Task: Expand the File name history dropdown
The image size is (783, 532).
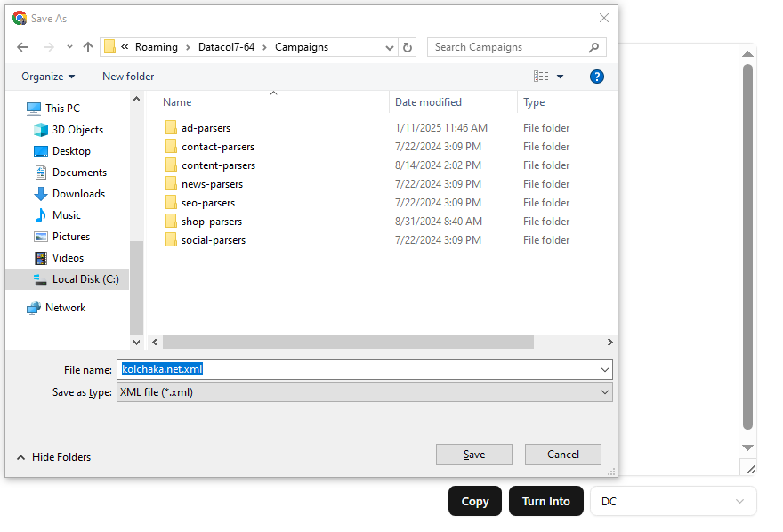Action: point(605,370)
